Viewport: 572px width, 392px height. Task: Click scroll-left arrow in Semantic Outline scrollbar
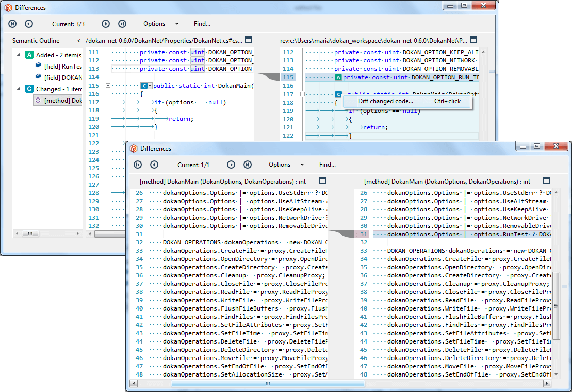[x=17, y=233]
